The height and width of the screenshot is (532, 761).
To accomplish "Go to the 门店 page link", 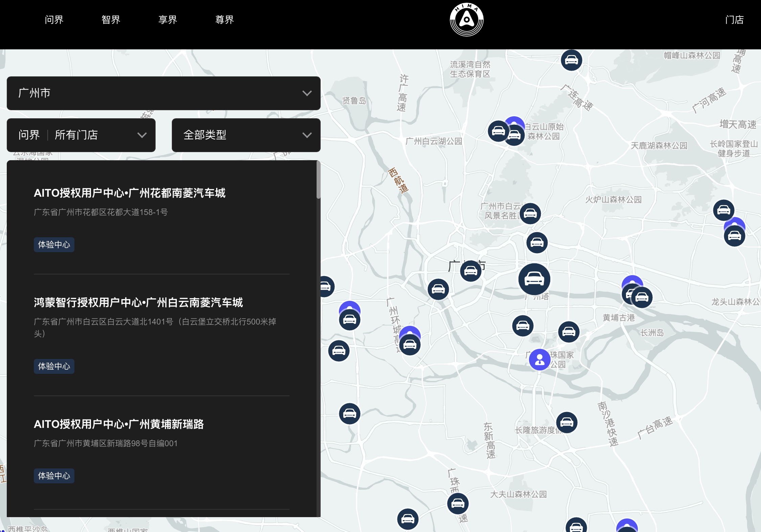I will pos(734,20).
